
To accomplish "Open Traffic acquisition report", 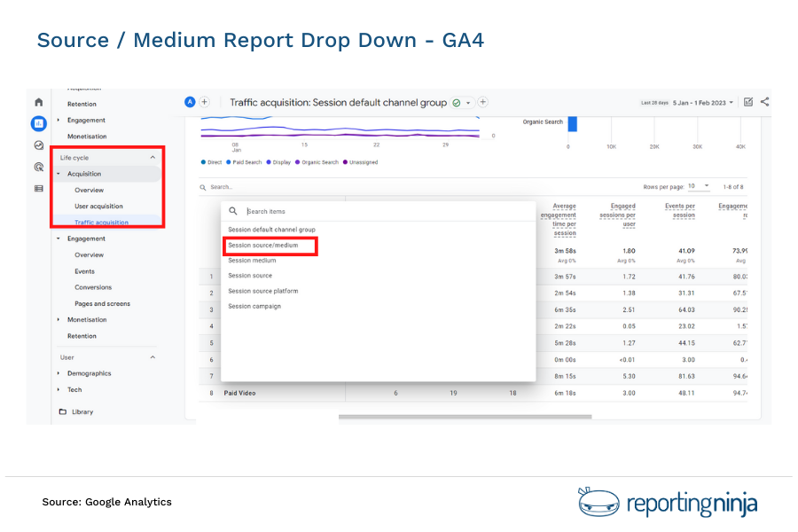I will (101, 223).
